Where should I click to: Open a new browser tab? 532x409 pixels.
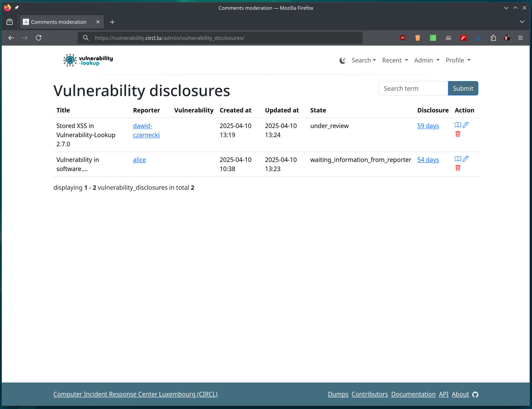click(x=112, y=22)
